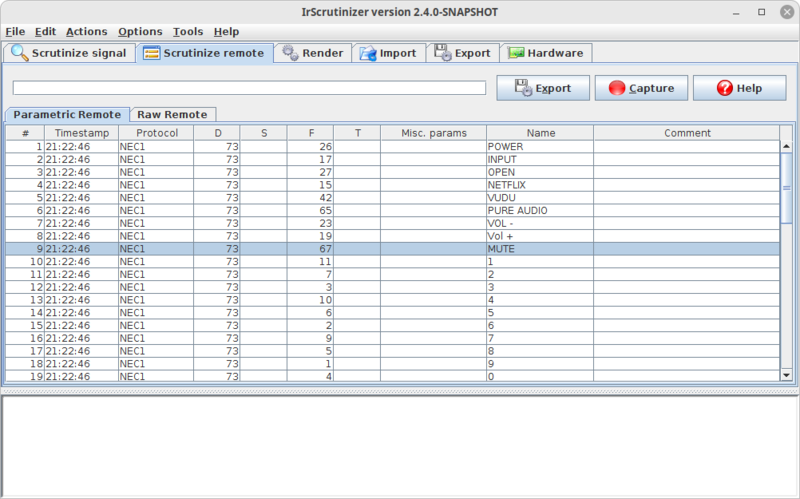Click the magnifier icon on Scrutinize signal tab
800x499 pixels.
point(20,53)
